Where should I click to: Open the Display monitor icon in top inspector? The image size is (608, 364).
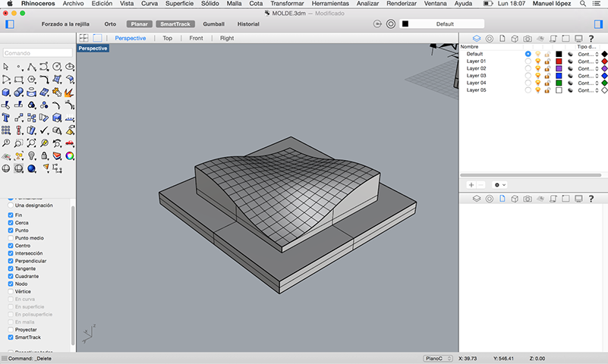pyautogui.click(x=578, y=39)
